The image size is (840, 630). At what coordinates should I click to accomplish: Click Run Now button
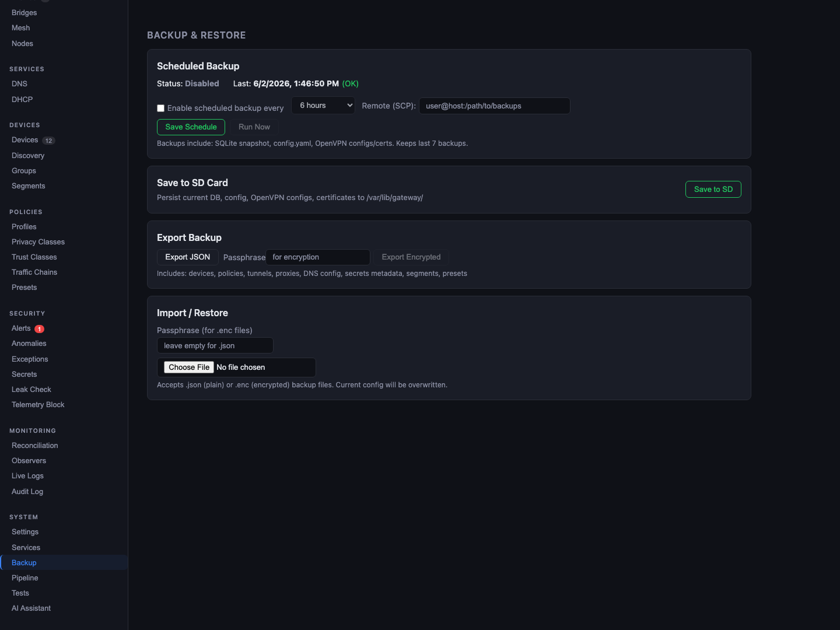coord(254,127)
